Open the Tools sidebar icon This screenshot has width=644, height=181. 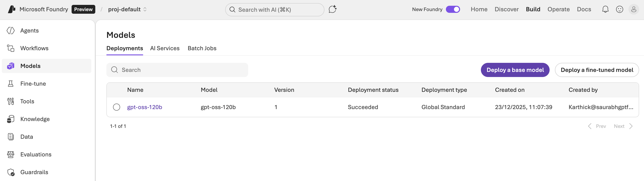(x=10, y=101)
